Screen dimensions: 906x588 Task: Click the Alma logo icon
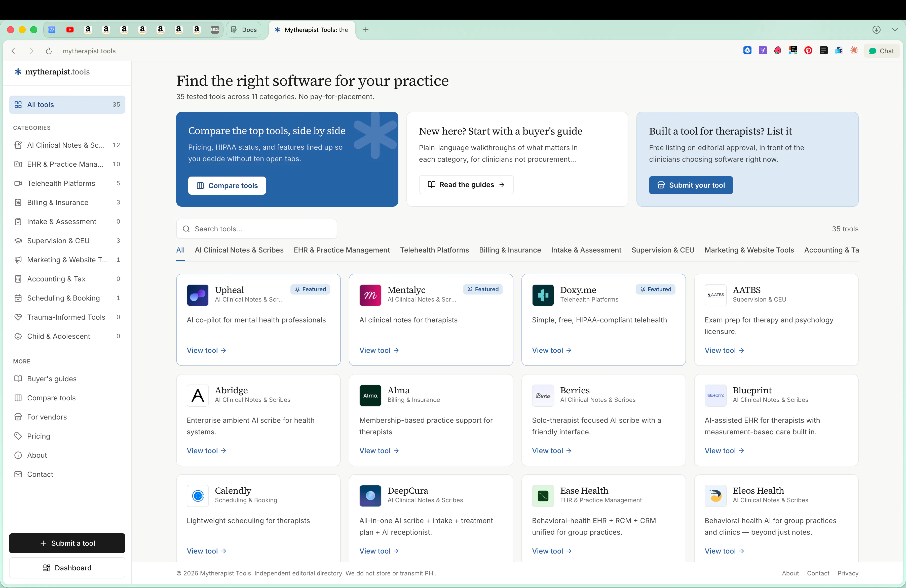370,396
